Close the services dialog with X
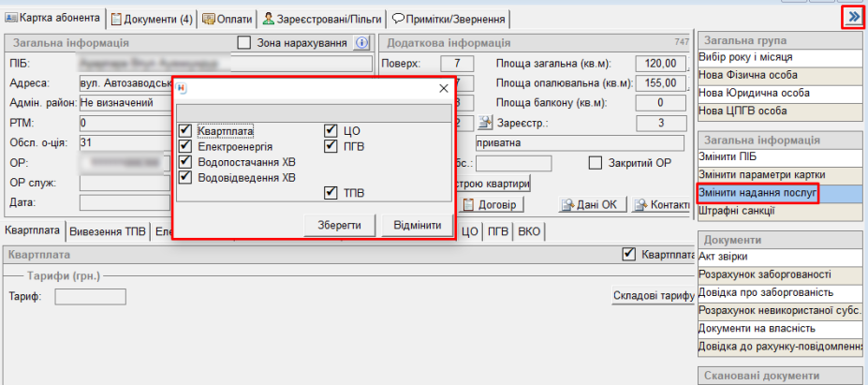The width and height of the screenshot is (868, 385). coord(444,88)
